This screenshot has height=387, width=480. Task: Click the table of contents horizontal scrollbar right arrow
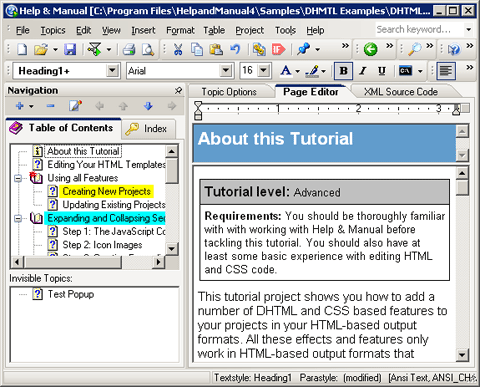pyautogui.click(x=159, y=262)
